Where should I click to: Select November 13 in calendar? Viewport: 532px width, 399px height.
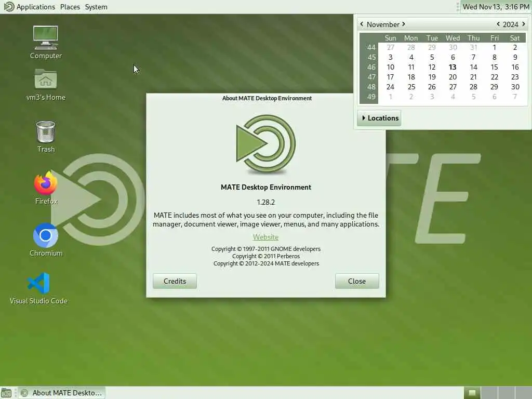(x=453, y=67)
